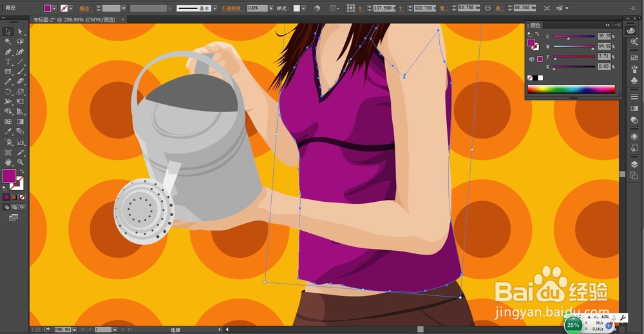644x334 pixels.
Task: Switch to Draw Inside mode
Action: [x=22, y=207]
